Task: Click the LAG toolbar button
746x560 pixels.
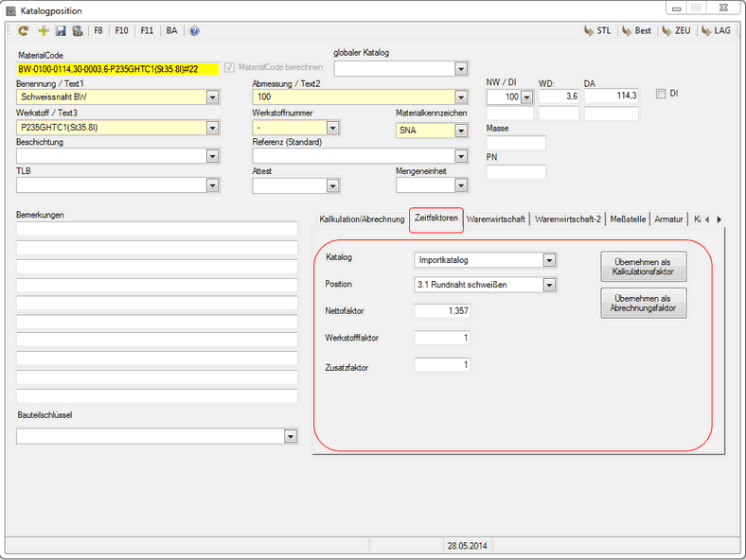Action: click(715, 31)
